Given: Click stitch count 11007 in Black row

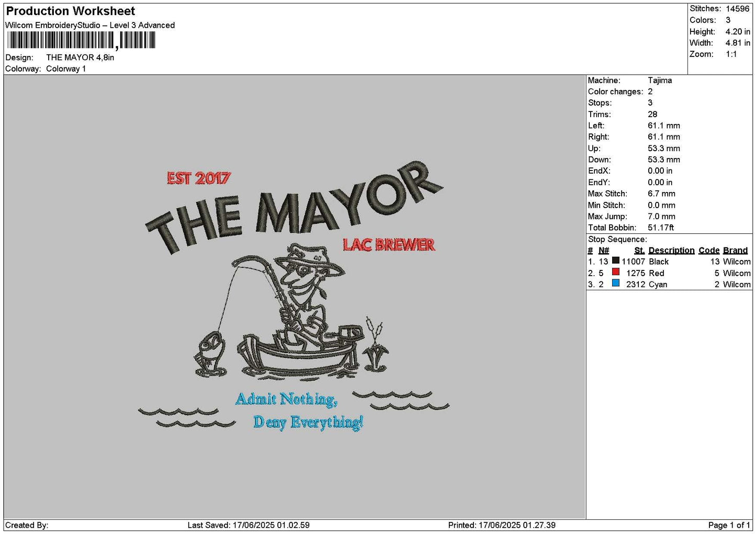Looking at the screenshot, I should (x=633, y=262).
